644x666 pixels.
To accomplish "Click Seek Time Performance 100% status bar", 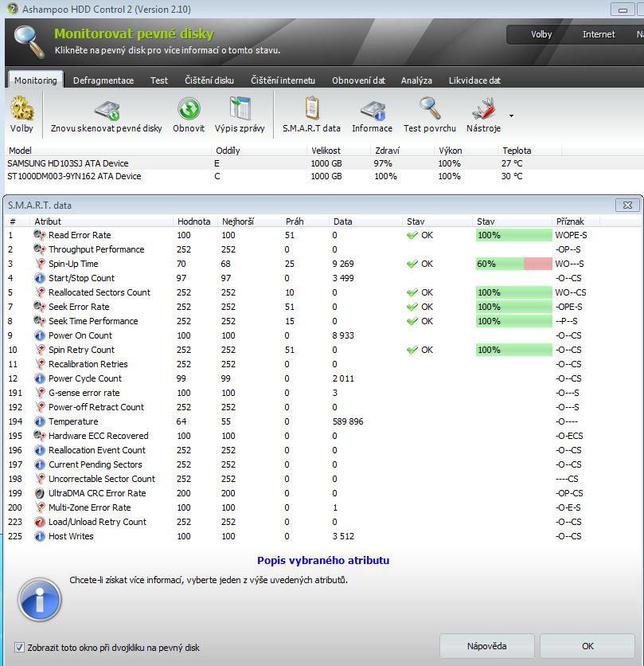I will 513,321.
